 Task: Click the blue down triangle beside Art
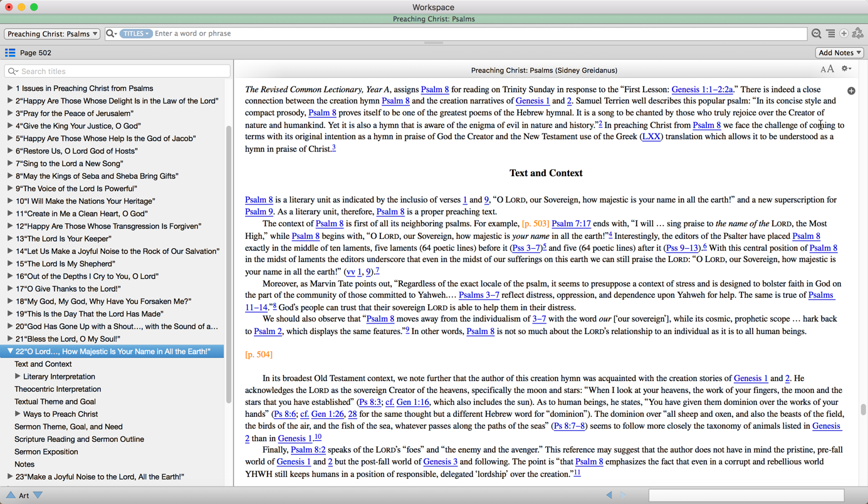[38, 495]
